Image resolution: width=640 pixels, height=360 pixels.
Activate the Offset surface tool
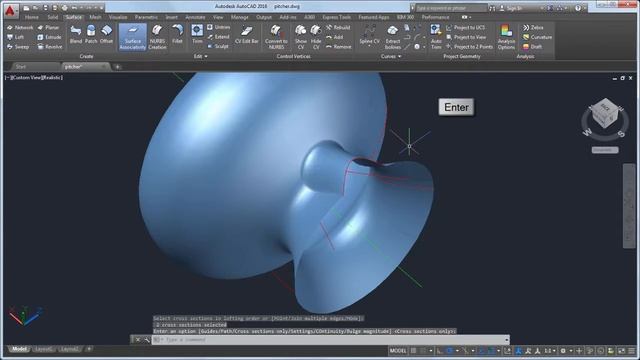[x=107, y=34]
